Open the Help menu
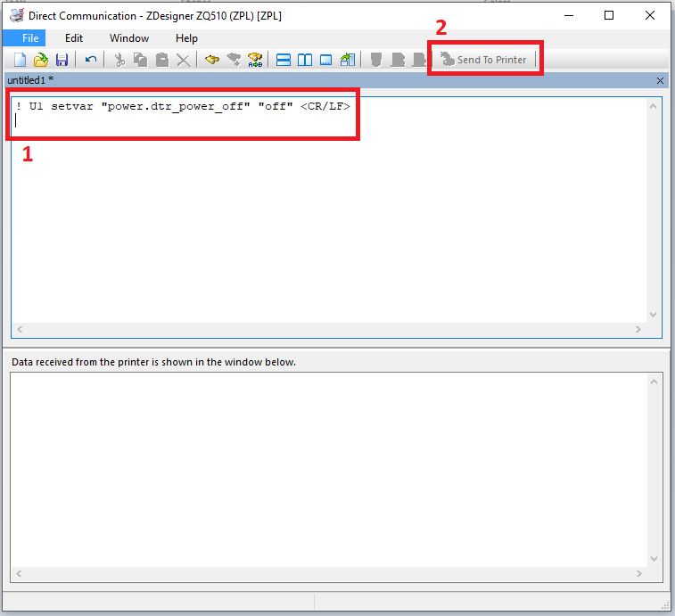675x616 pixels. (186, 37)
